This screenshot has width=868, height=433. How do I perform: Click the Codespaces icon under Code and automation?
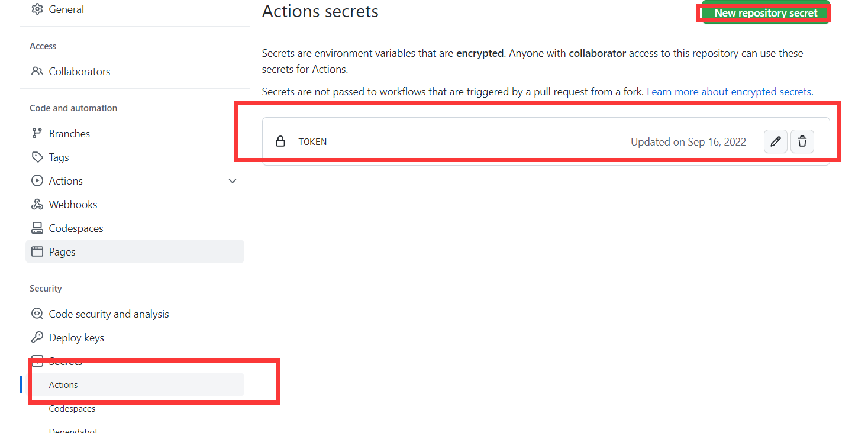[x=37, y=228]
